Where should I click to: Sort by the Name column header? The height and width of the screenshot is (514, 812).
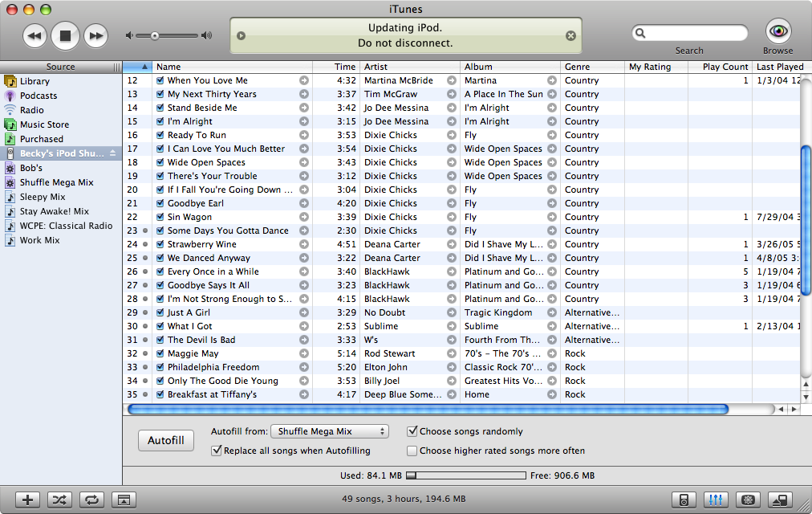[232, 67]
